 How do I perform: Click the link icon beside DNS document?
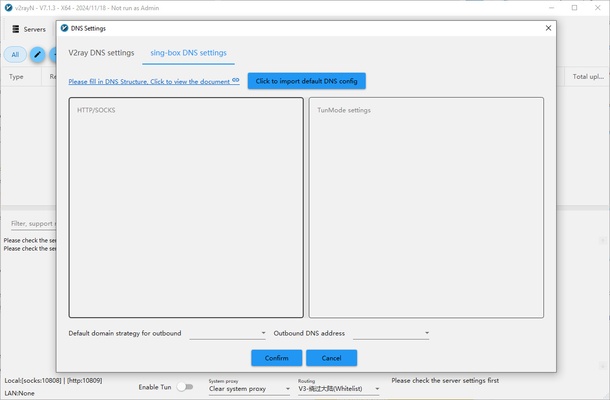(236, 80)
